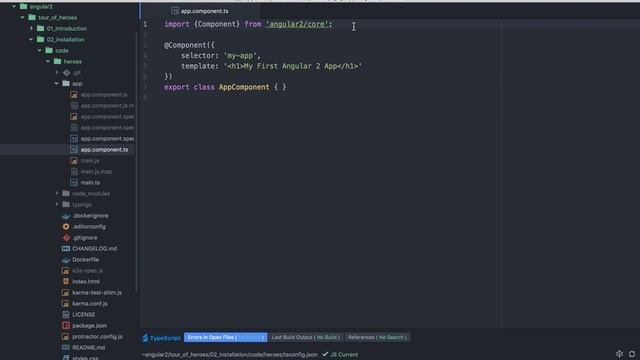Expand the 01_introduction folder arrow
The width and height of the screenshot is (640, 360).
(x=31, y=29)
